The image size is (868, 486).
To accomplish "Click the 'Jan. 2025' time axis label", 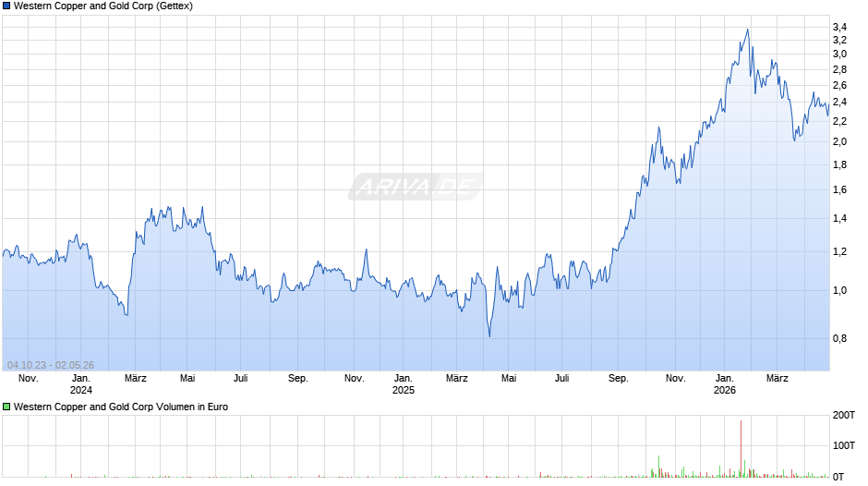I will (403, 384).
